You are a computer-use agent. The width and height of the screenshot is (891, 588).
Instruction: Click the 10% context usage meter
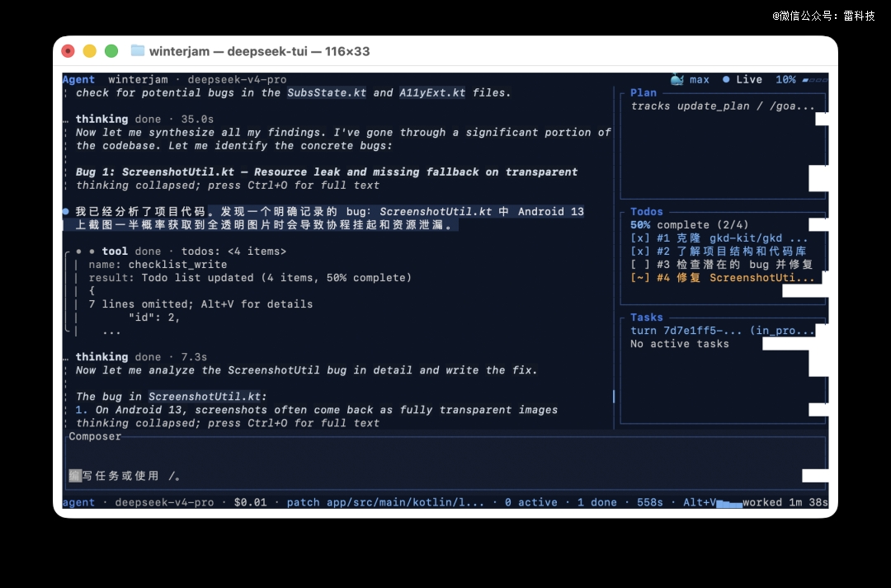pos(801,79)
